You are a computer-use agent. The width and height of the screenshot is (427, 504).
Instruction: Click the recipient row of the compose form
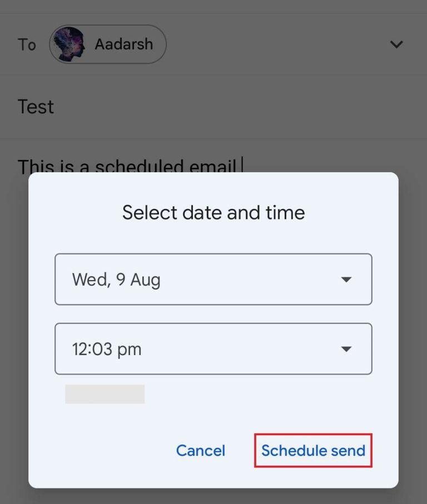coord(213,44)
